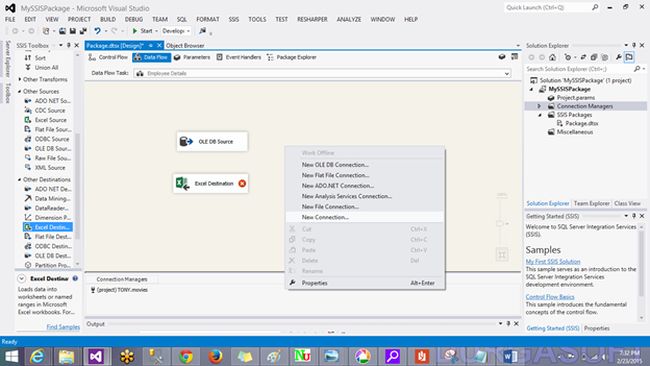Select Excel Source in the toolbox

(x=47, y=120)
